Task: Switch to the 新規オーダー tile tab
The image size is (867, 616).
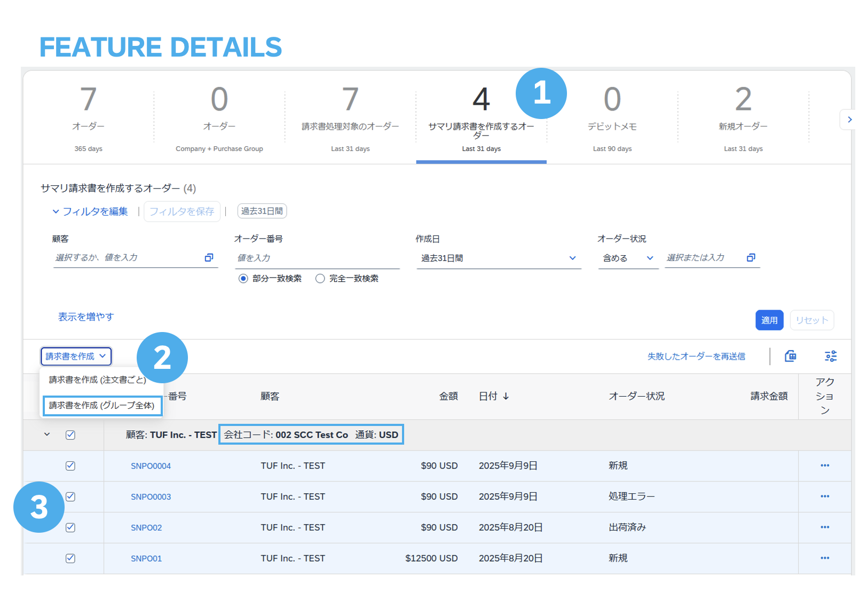Action: (743, 117)
